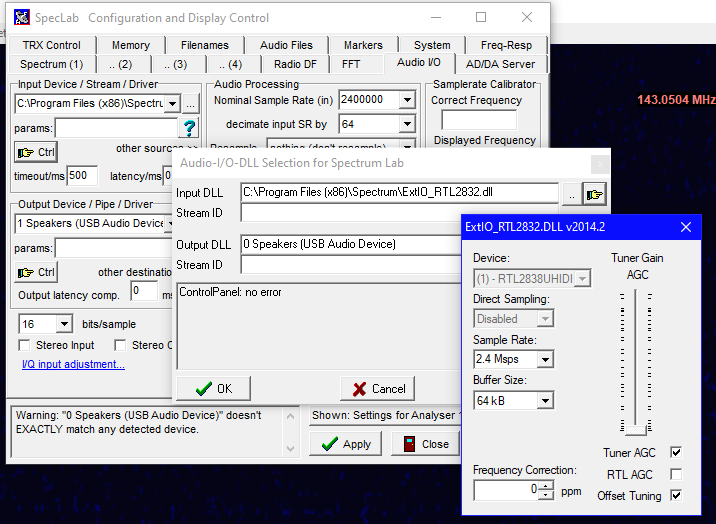Open the I/Q input adjustment link
Screen dimensions: 716x524
pyautogui.click(x=73, y=364)
